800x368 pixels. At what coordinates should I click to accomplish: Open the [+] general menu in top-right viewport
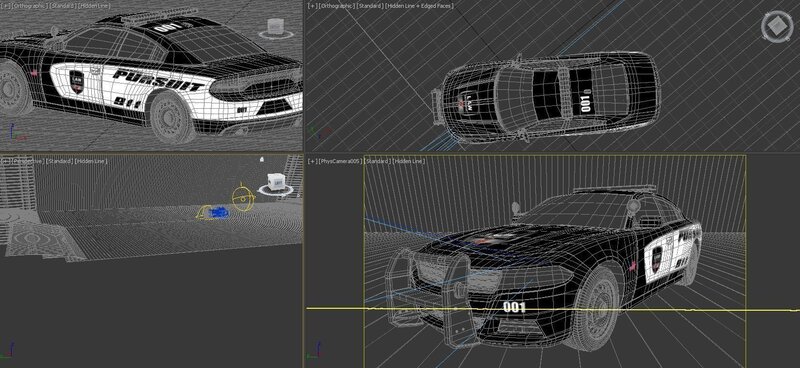tap(311, 6)
